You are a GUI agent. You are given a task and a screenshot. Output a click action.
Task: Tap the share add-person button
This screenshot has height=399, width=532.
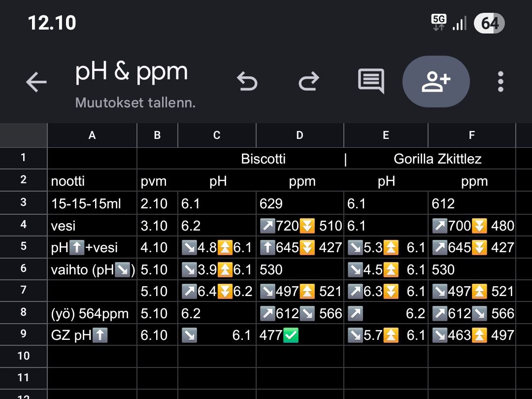point(436,81)
